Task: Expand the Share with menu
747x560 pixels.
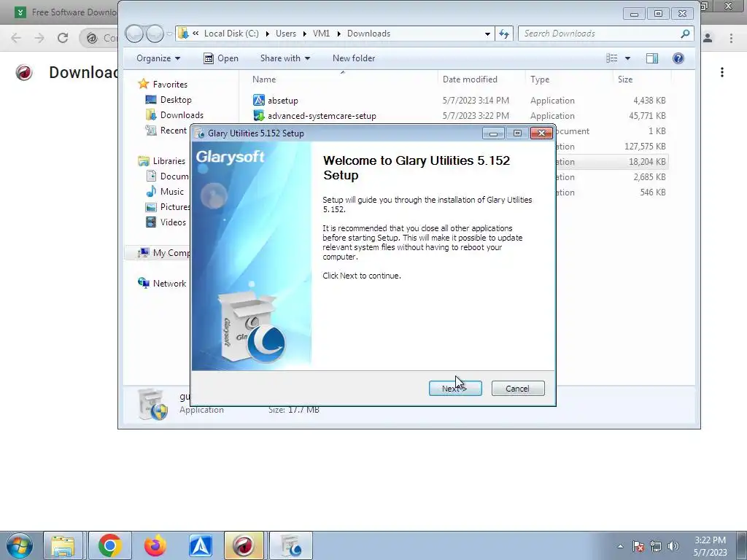Action: (x=285, y=58)
